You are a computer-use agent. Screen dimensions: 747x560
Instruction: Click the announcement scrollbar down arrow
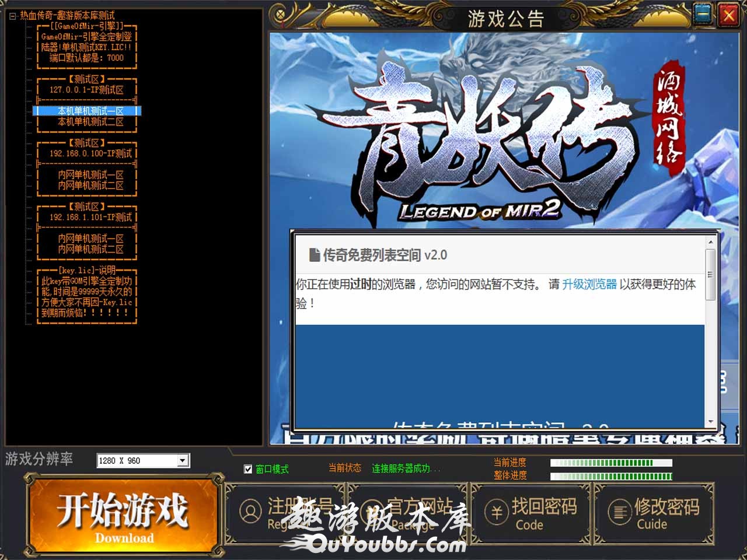710,421
